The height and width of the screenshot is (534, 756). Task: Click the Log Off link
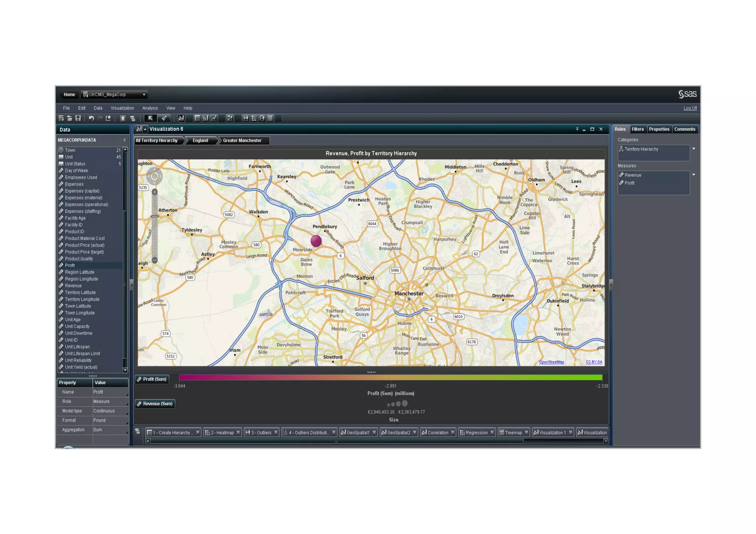coord(690,108)
